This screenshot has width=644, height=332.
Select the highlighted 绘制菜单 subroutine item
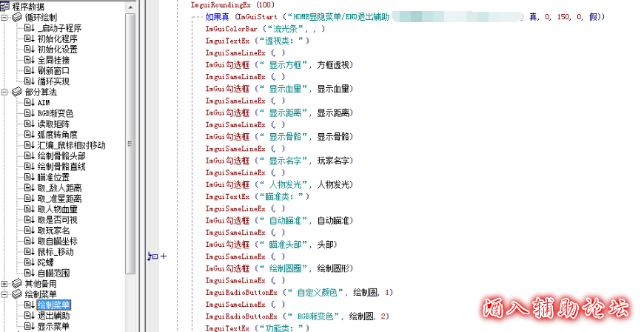[53, 305]
